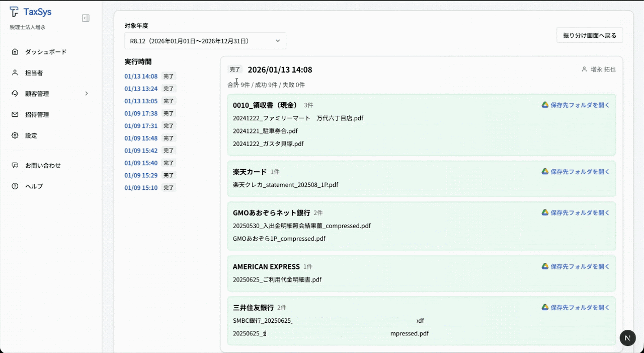Open ヘルプ in the sidebar
This screenshot has height=353, width=644.
click(x=34, y=186)
